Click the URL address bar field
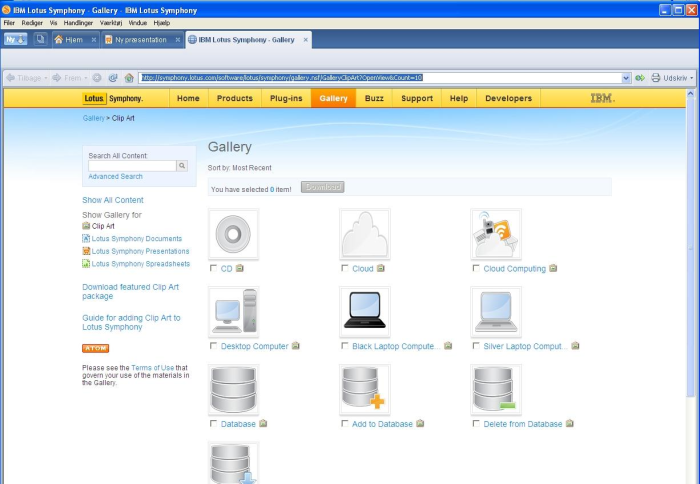Image resolution: width=700 pixels, height=484 pixels. (x=380, y=78)
